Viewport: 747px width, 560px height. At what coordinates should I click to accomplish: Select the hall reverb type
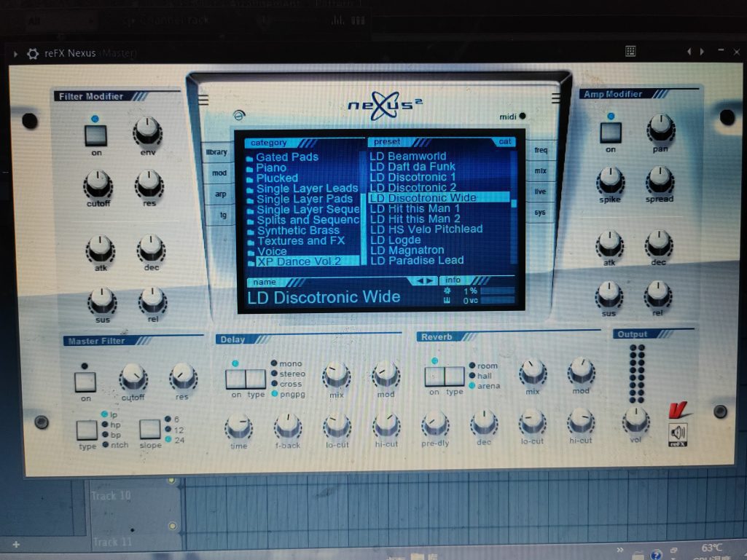coord(480,376)
